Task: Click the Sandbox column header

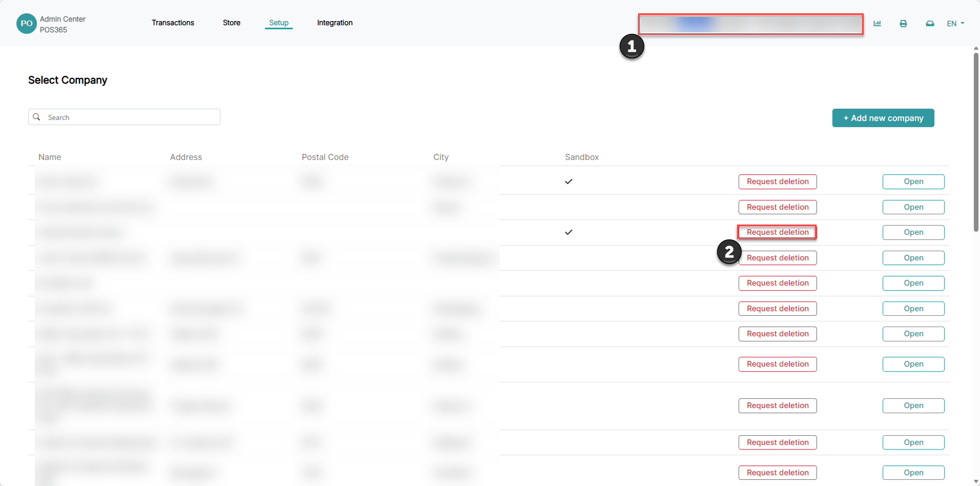Action: coord(582,157)
